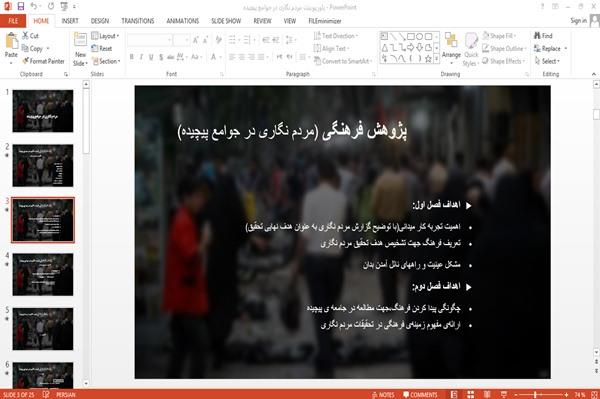
Task: Open the Shape Fill dropdown
Action: pyautogui.click(x=499, y=36)
